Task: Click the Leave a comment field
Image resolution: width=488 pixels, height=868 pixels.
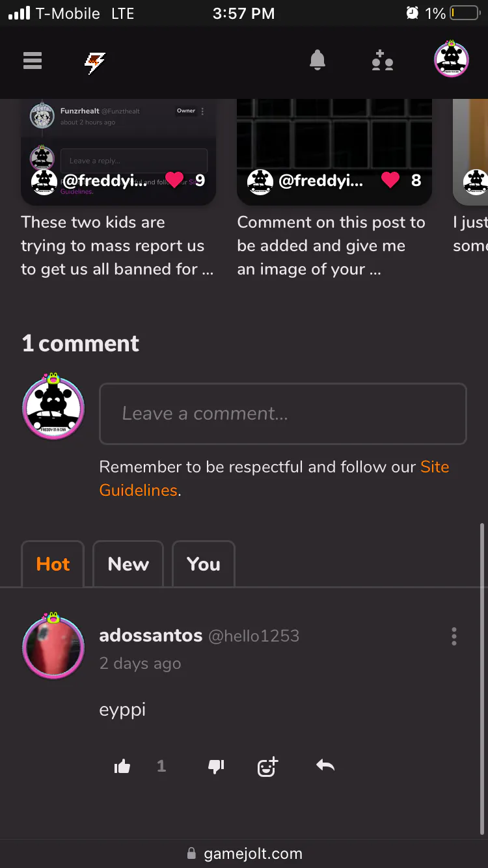Action: tap(282, 414)
